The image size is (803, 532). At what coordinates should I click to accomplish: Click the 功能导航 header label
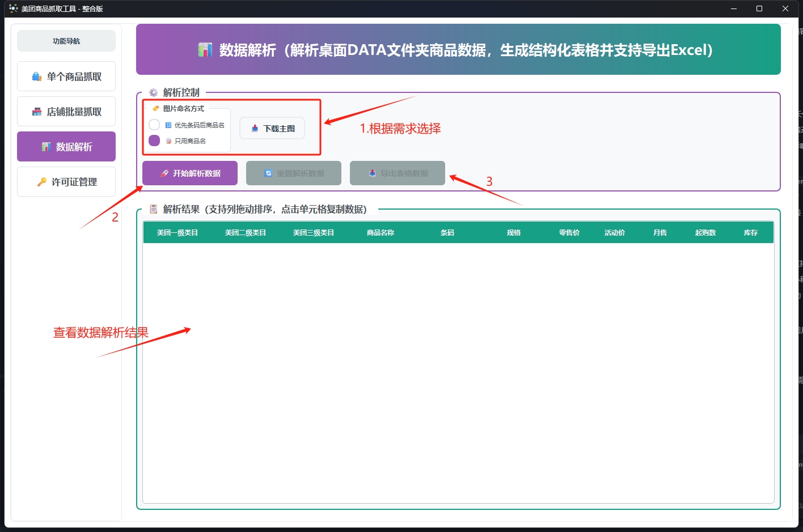point(66,41)
